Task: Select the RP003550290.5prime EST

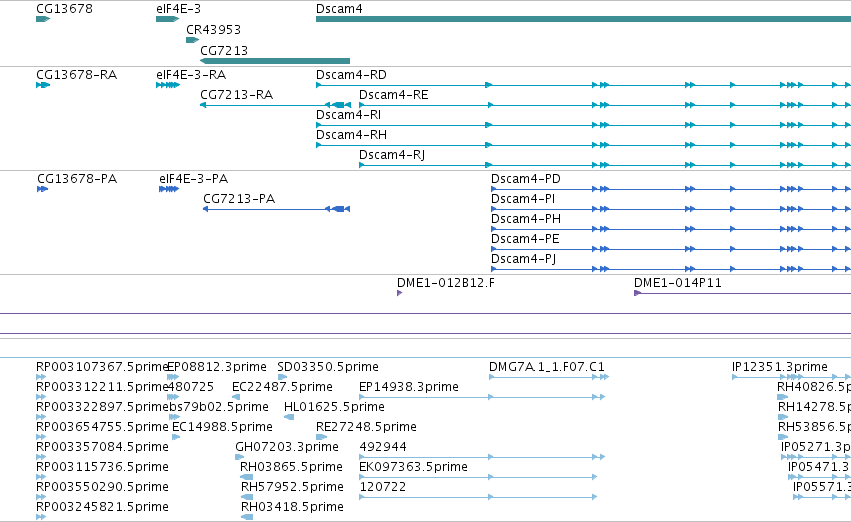Action: point(41,497)
